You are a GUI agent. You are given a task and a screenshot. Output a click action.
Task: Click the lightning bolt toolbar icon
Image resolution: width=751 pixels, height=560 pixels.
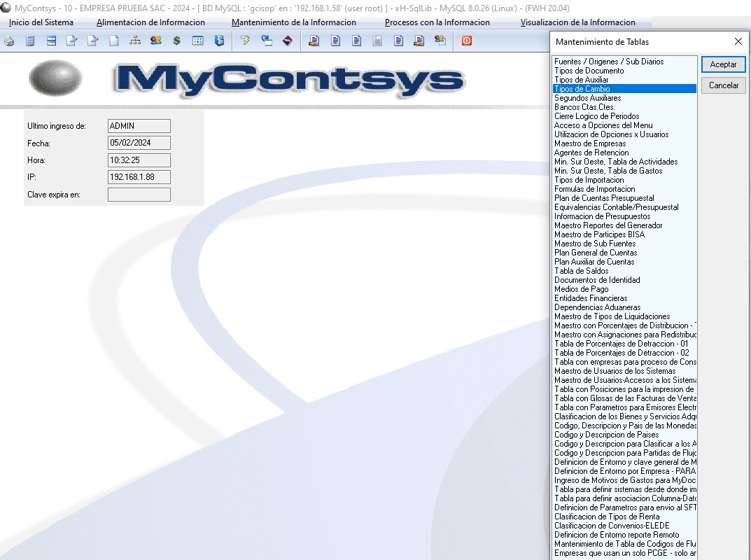[x=245, y=41]
